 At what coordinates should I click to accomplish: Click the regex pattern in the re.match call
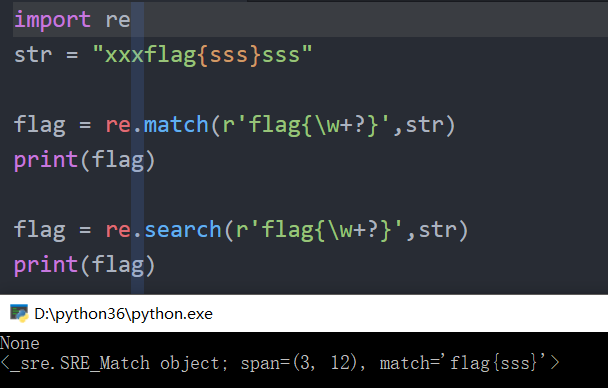306,125
